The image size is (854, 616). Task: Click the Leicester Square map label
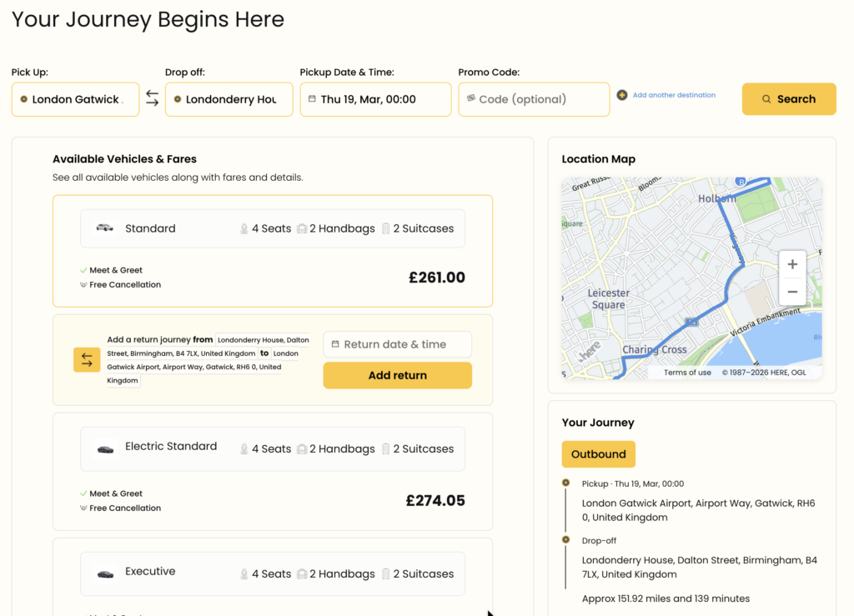(608, 298)
